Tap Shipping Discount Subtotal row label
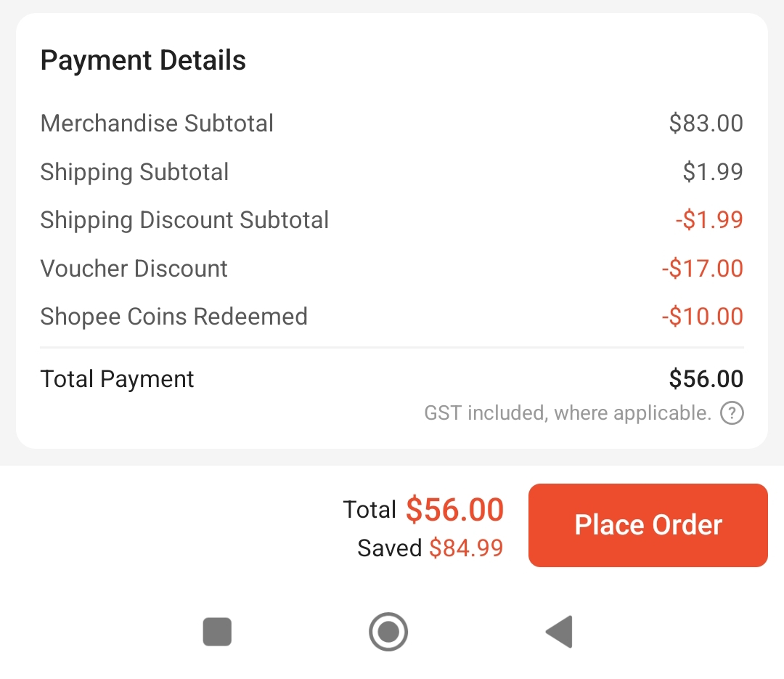 [184, 220]
